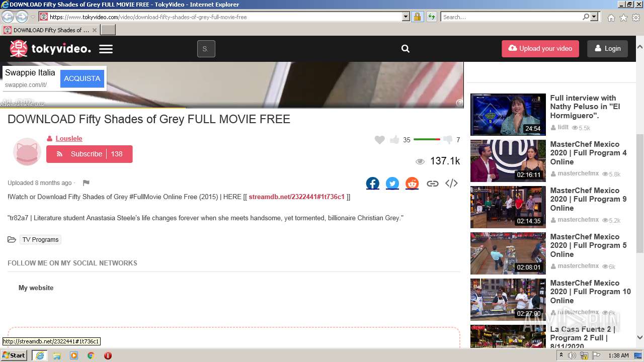Open the Windows Start menu
This screenshot has width=644, height=362.
pos(14,355)
